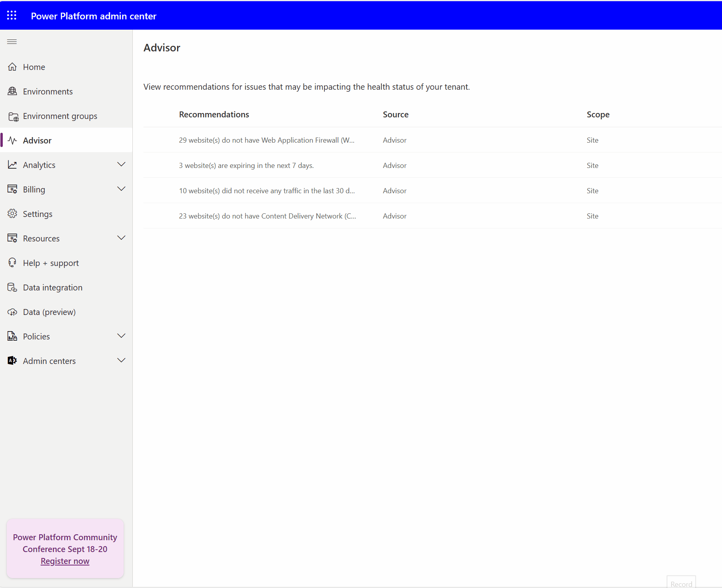Select the Data integration icon

coord(12,287)
